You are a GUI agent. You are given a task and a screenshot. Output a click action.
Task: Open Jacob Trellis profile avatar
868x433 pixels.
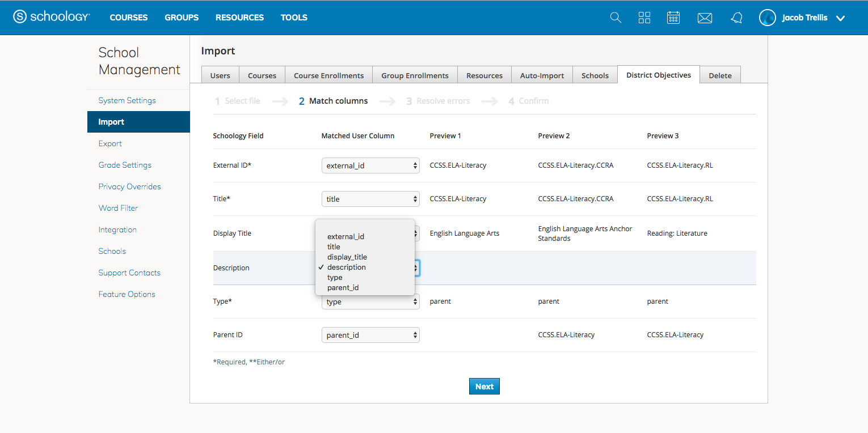(767, 18)
